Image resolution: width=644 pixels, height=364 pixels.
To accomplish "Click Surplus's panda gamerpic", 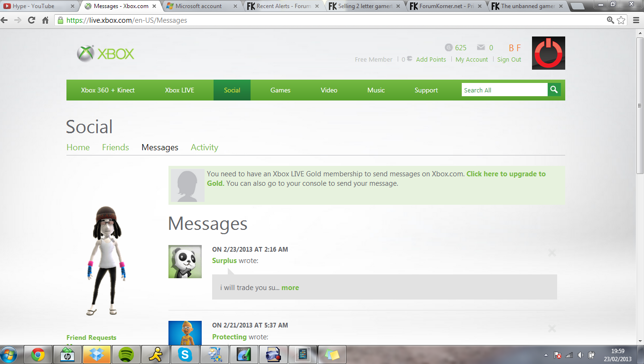I will (185, 262).
